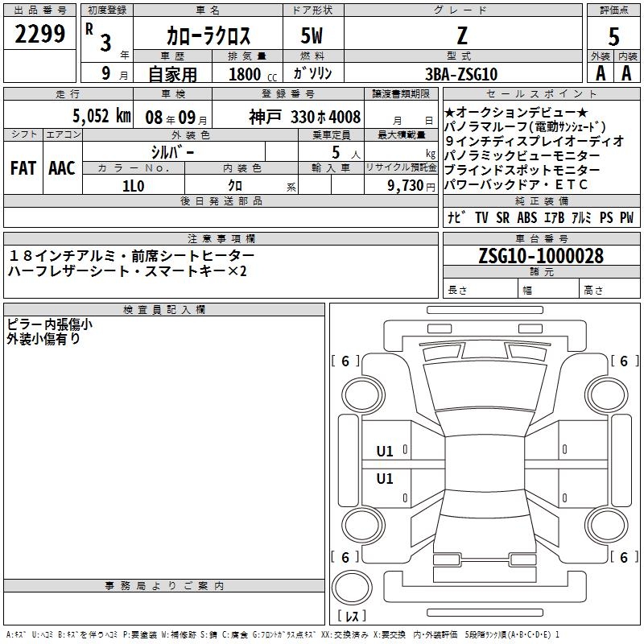This screenshot has width=644, height=644.
Task: Click grade value Z
Action: point(462,35)
